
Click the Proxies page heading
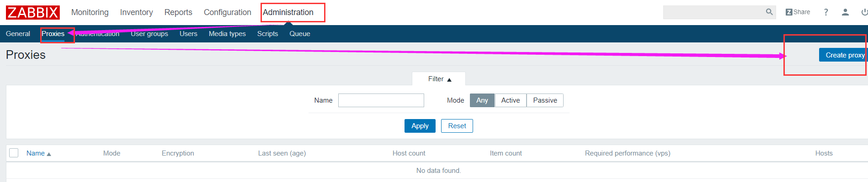[26, 55]
